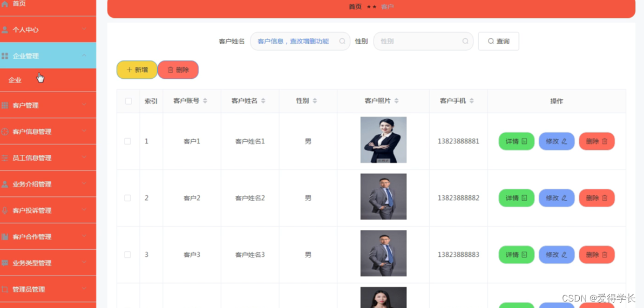
Task: Open 详情 for 客户3
Action: 516,255
